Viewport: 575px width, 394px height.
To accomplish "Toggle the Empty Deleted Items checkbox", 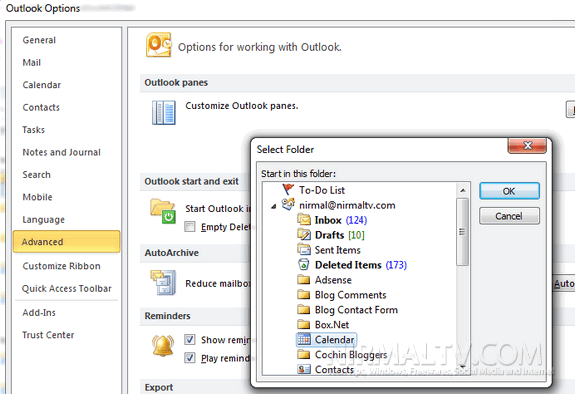I will point(190,227).
